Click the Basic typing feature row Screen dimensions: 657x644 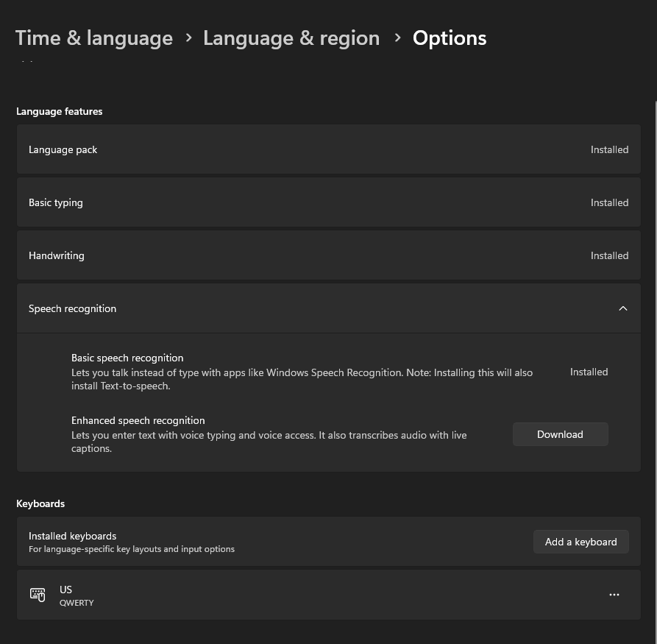click(x=328, y=202)
